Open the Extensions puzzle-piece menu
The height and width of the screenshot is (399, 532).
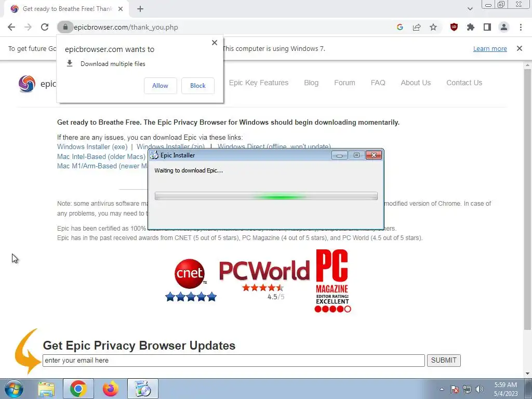pos(470,27)
